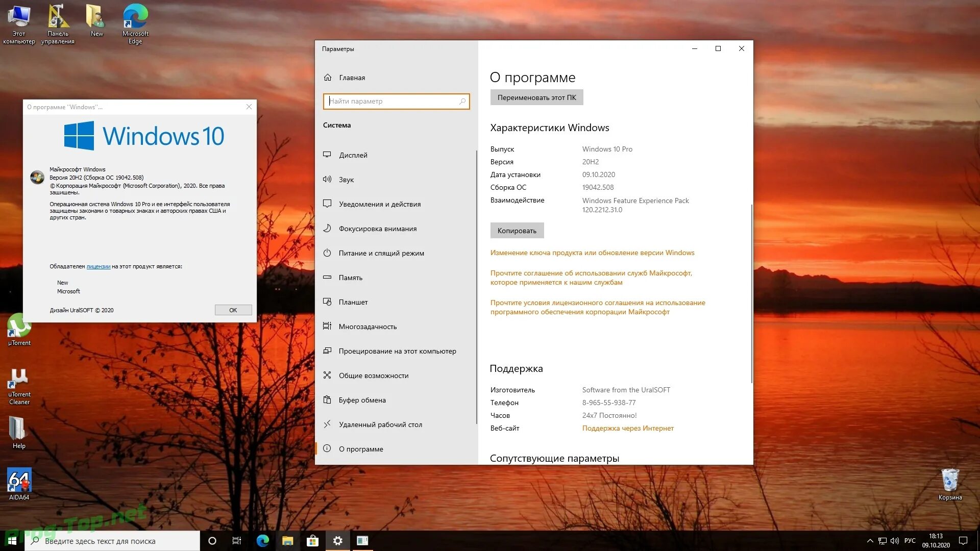Click the volume icon in system tray
980x551 pixels.
(894, 541)
